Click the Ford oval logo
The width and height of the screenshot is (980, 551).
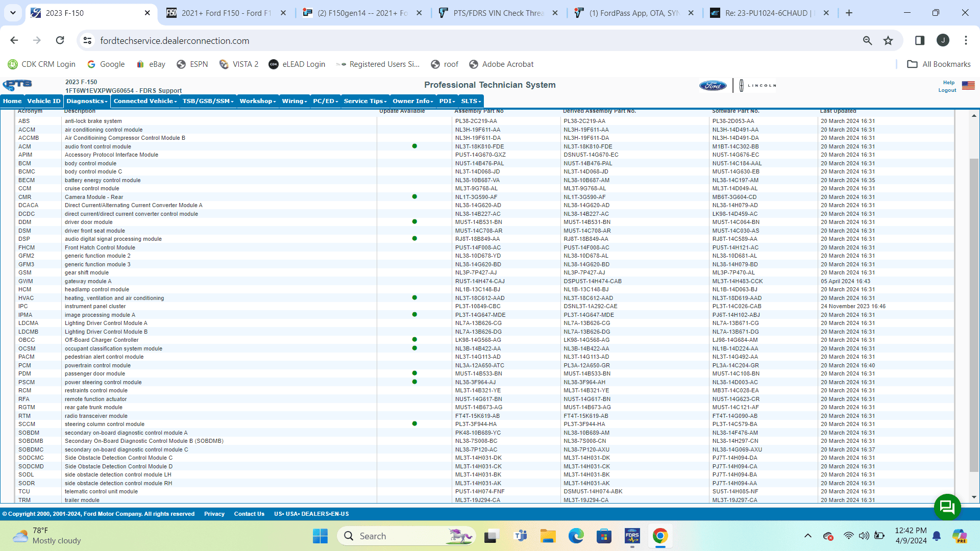[713, 86]
